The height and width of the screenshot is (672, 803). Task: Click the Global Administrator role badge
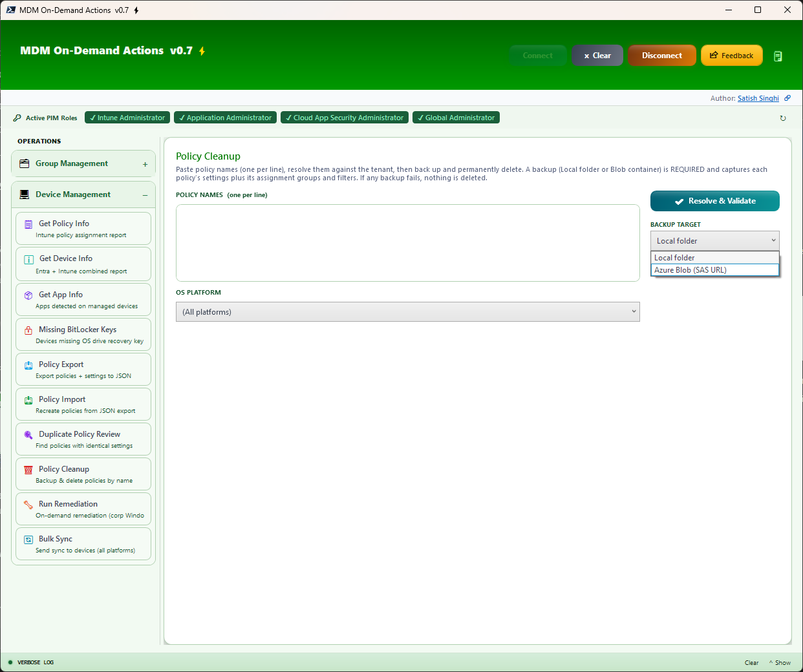pyautogui.click(x=456, y=118)
